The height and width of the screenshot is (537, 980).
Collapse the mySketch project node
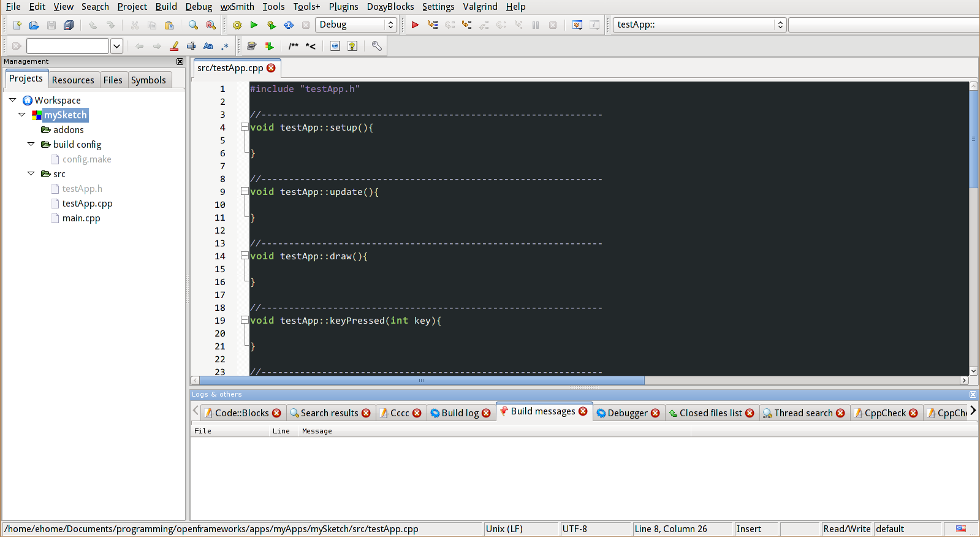pyautogui.click(x=22, y=115)
